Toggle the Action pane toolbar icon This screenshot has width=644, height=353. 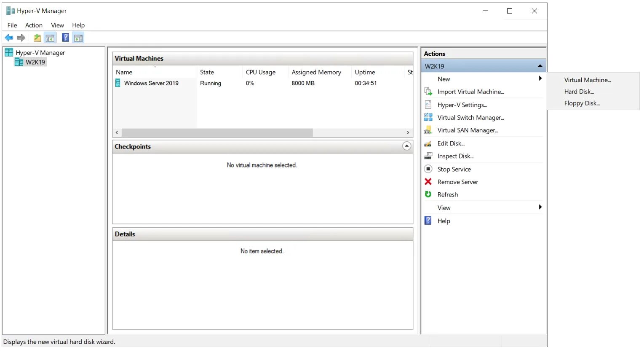click(x=78, y=38)
